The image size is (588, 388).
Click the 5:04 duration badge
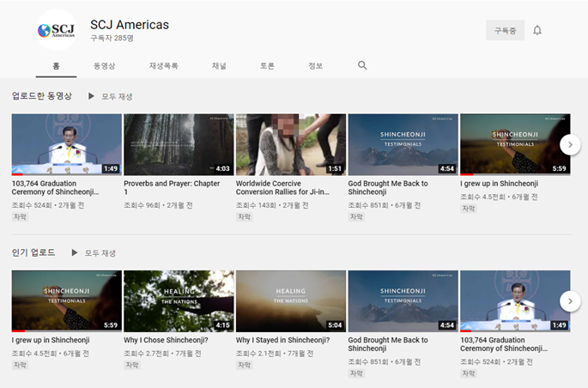point(335,325)
